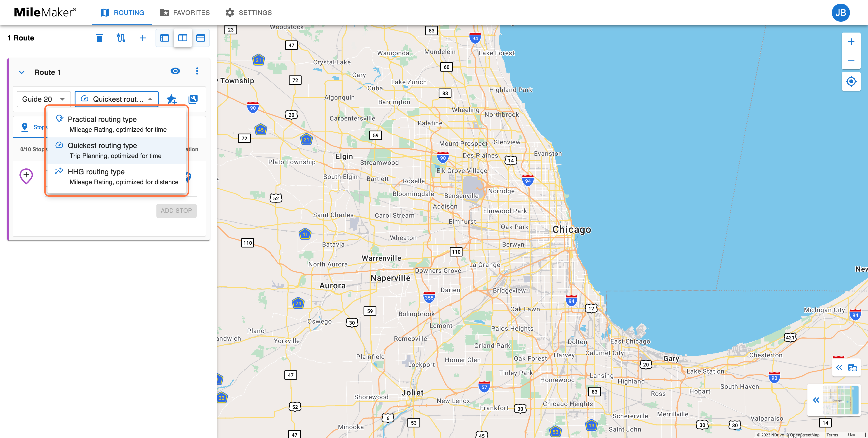Image resolution: width=868 pixels, height=438 pixels.
Task: Select Quickest routing type option
Action: click(x=117, y=151)
